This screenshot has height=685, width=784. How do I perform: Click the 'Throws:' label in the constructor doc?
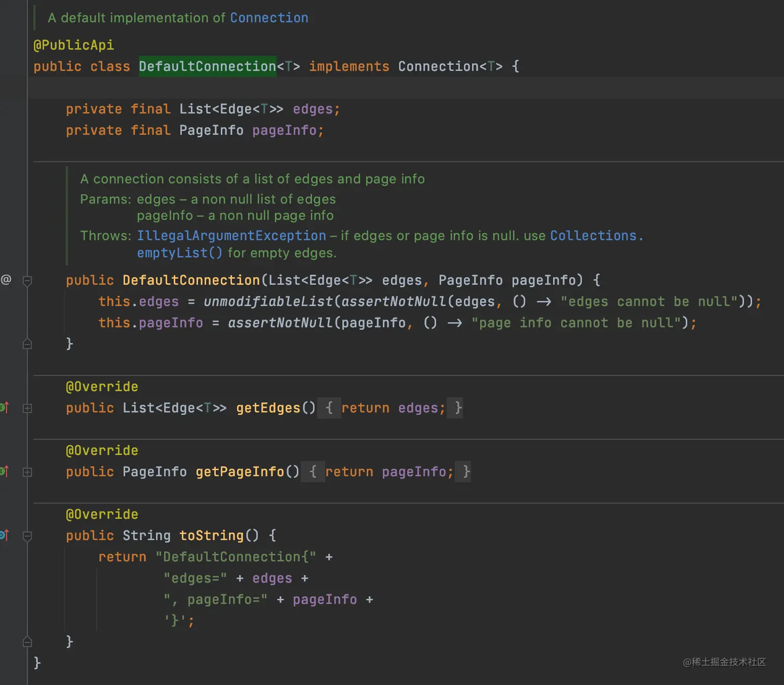(x=106, y=235)
